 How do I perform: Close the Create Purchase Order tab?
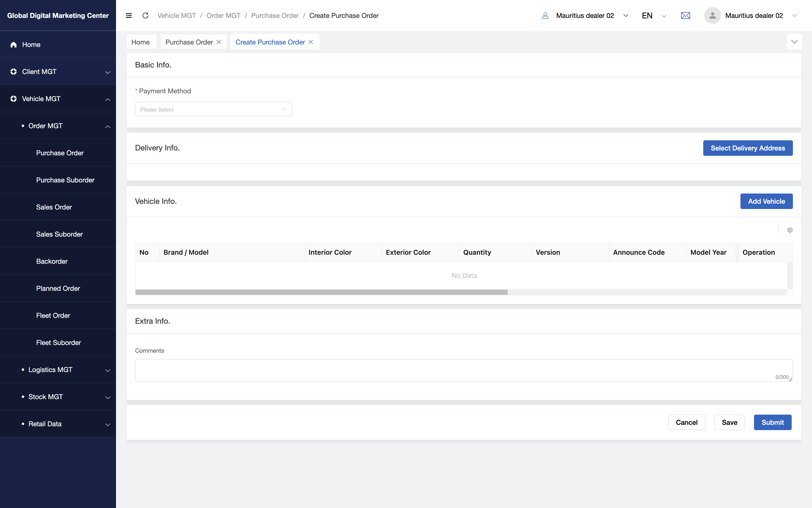pos(311,42)
